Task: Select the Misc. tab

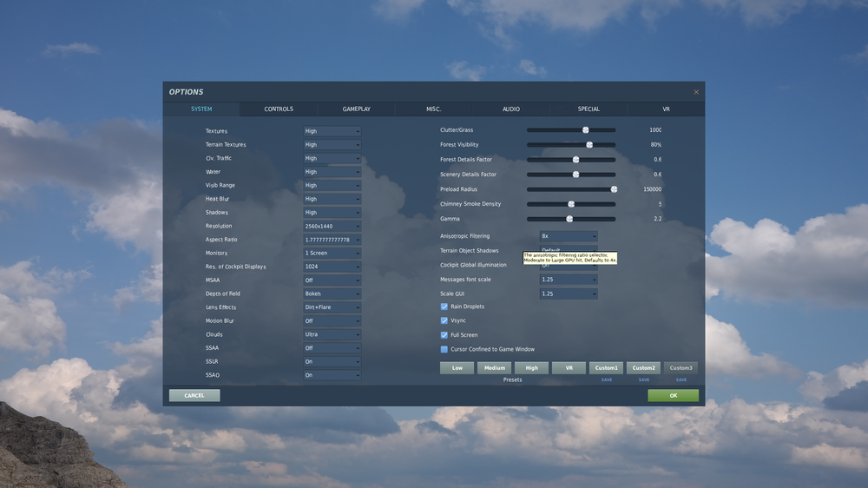Action: 433,109
